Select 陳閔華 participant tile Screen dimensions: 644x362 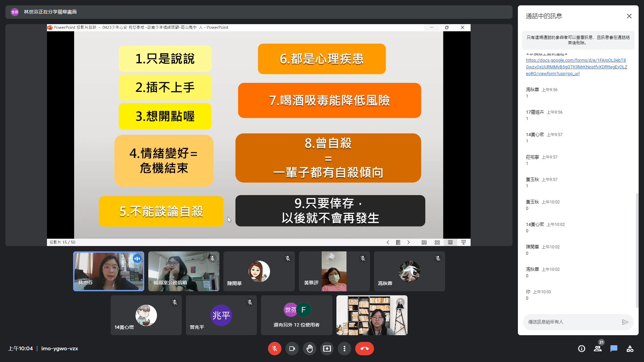pos(259,271)
